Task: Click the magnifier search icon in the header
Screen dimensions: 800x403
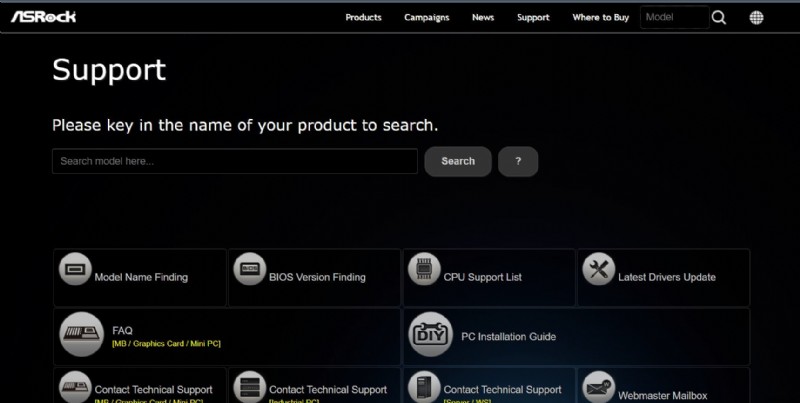Action: pos(718,17)
